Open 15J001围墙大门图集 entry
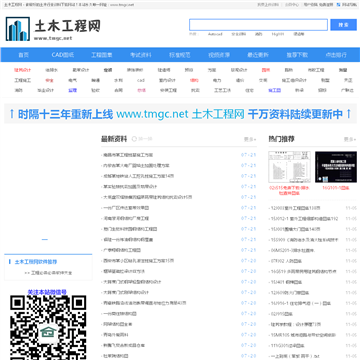 pyautogui.click(x=294, y=229)
